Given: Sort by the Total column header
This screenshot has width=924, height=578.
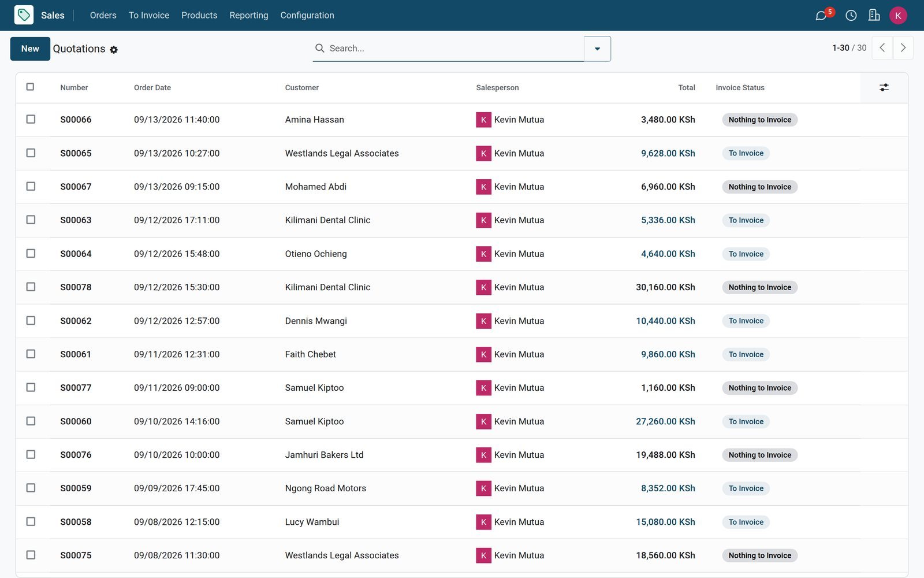Looking at the screenshot, I should tap(686, 88).
